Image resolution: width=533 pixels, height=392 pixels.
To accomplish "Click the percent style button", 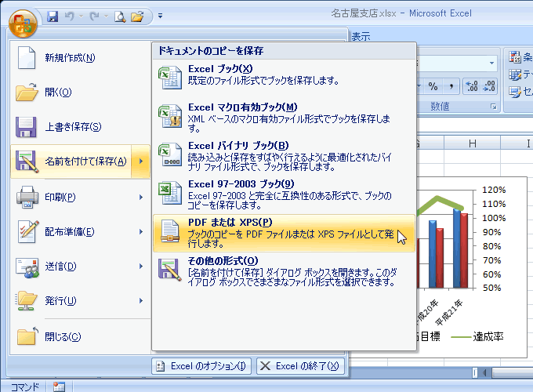I will (433, 86).
